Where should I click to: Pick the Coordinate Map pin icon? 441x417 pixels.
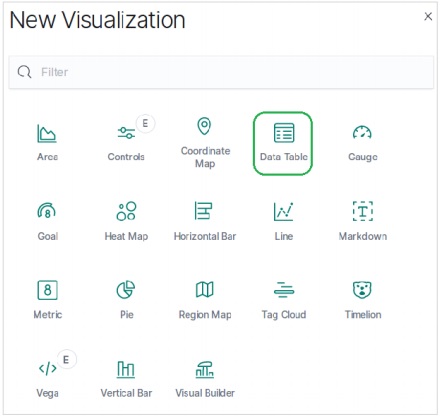click(x=204, y=126)
